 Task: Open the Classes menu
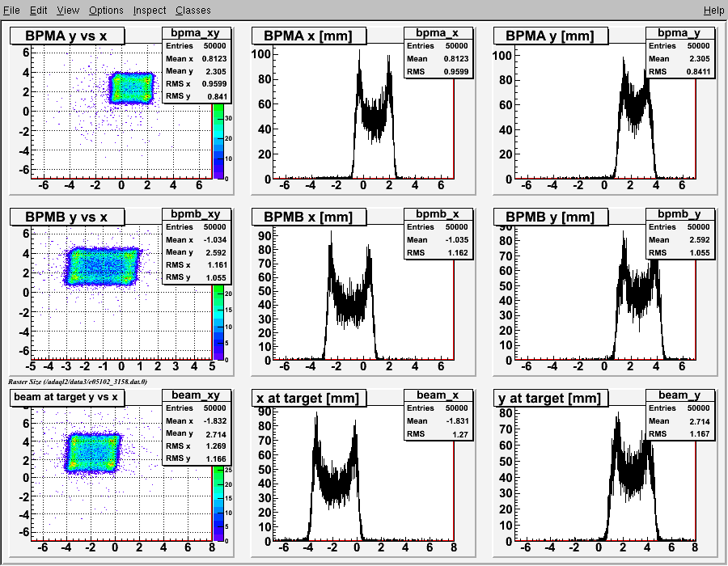tap(193, 11)
